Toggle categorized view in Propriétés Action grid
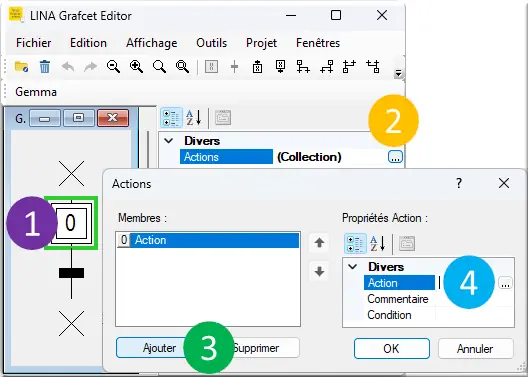Viewport: 528px width, 377px height. pyautogui.click(x=355, y=243)
